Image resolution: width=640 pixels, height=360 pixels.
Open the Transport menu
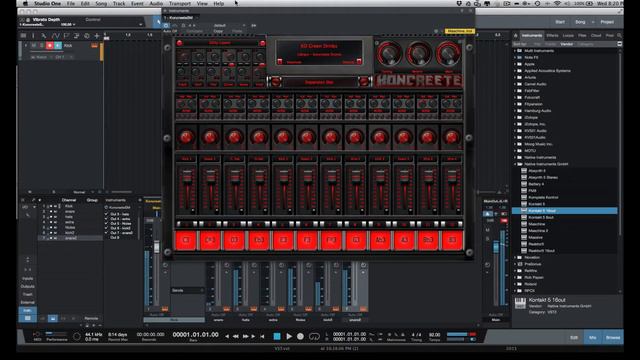(x=180, y=3)
